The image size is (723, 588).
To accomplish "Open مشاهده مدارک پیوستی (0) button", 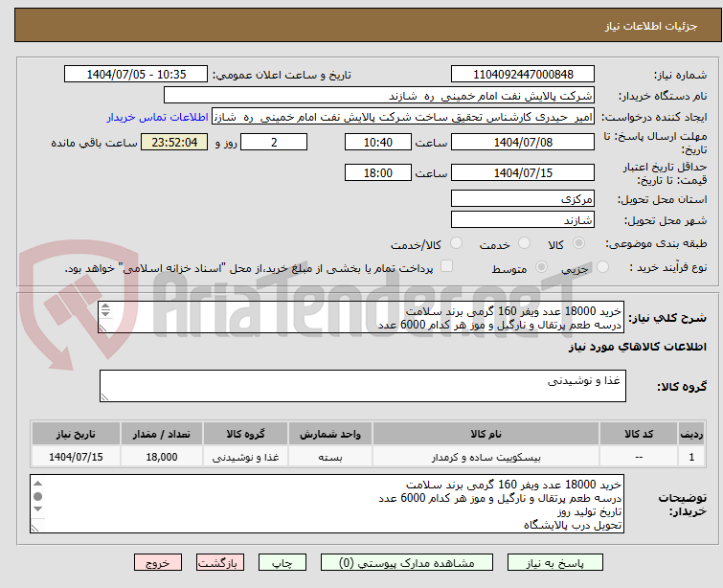I will click(x=407, y=563).
